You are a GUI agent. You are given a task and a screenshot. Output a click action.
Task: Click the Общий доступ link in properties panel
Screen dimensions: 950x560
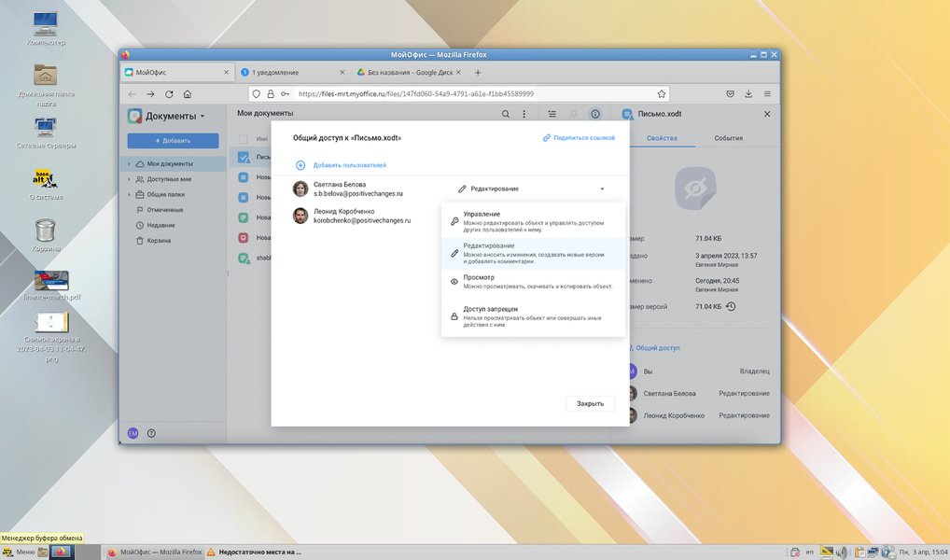pos(657,348)
